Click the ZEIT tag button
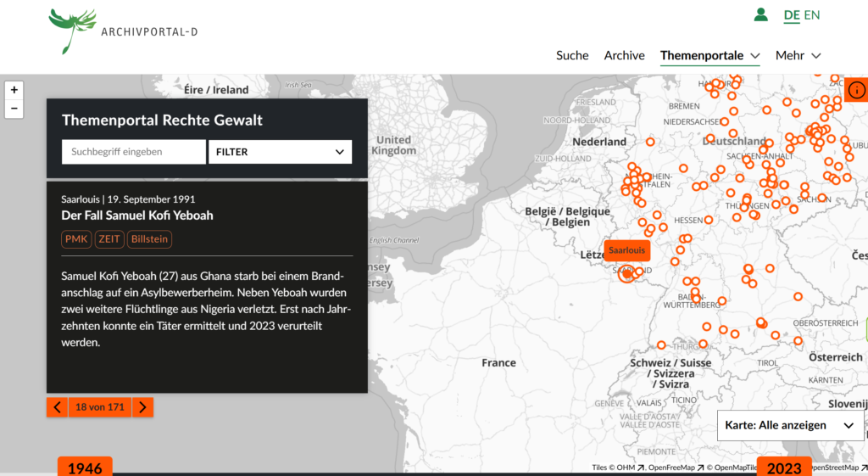 pos(109,239)
